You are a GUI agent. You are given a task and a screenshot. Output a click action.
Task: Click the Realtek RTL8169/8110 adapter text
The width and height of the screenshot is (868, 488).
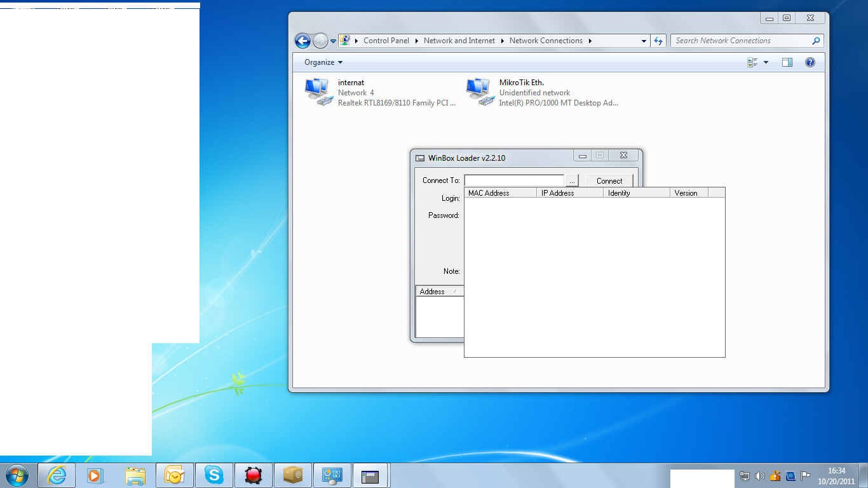click(x=397, y=103)
